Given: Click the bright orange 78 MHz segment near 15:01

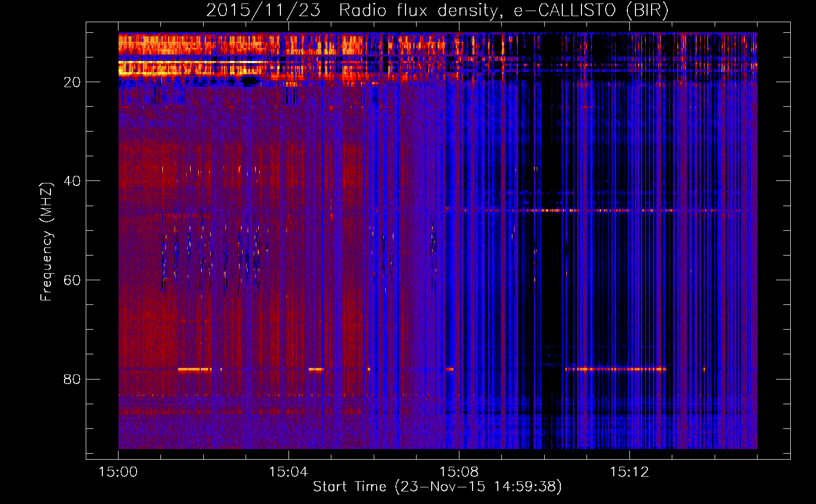Looking at the screenshot, I should [x=194, y=369].
